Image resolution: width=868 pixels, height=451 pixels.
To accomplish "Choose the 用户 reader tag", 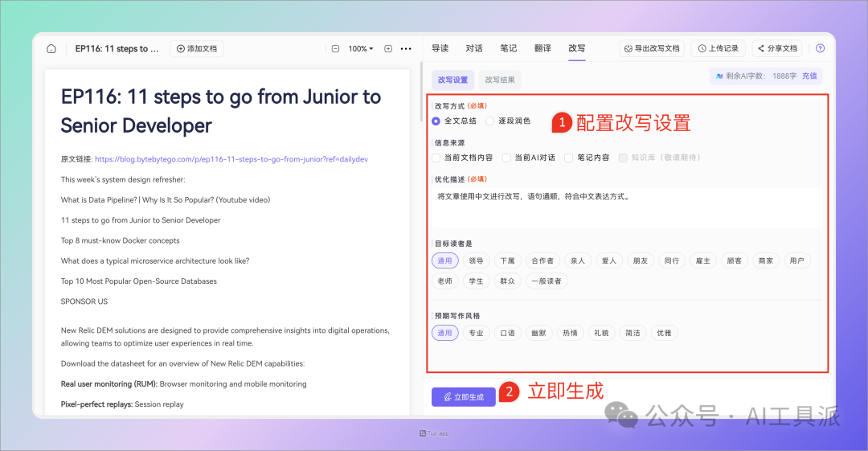I will click(797, 261).
